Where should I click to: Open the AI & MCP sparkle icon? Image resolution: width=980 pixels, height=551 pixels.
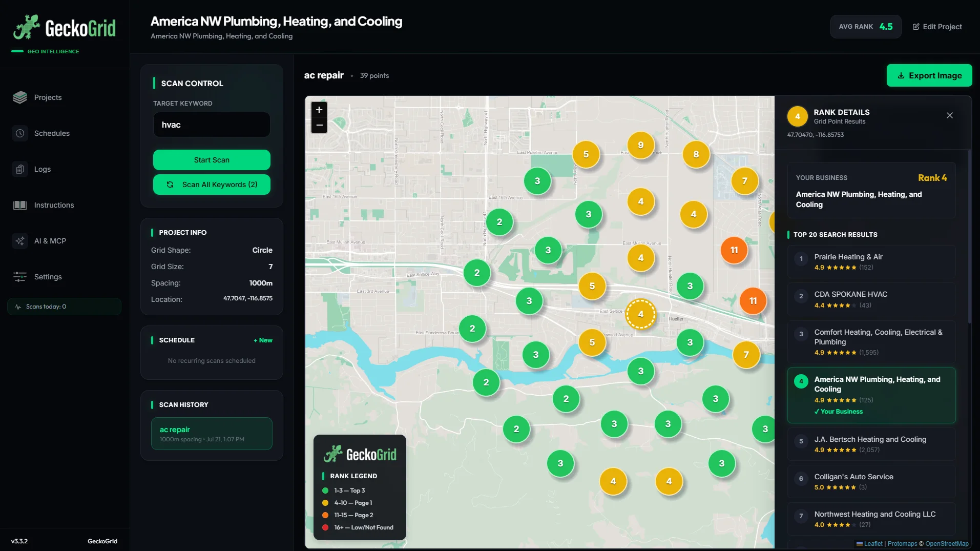(20, 241)
